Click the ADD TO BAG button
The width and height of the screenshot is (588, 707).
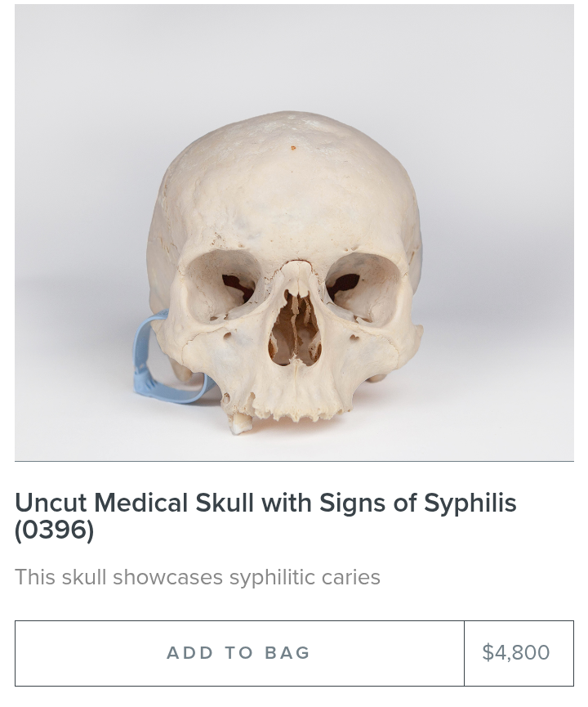239,653
